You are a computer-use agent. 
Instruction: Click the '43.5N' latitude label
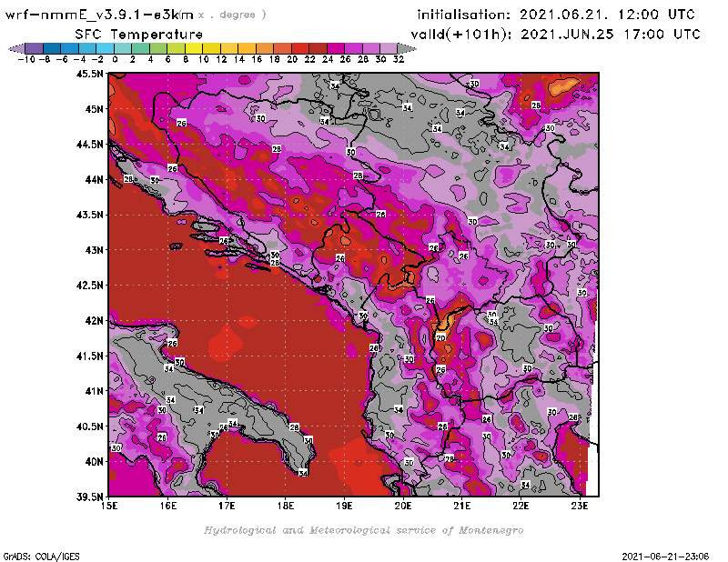(89, 215)
